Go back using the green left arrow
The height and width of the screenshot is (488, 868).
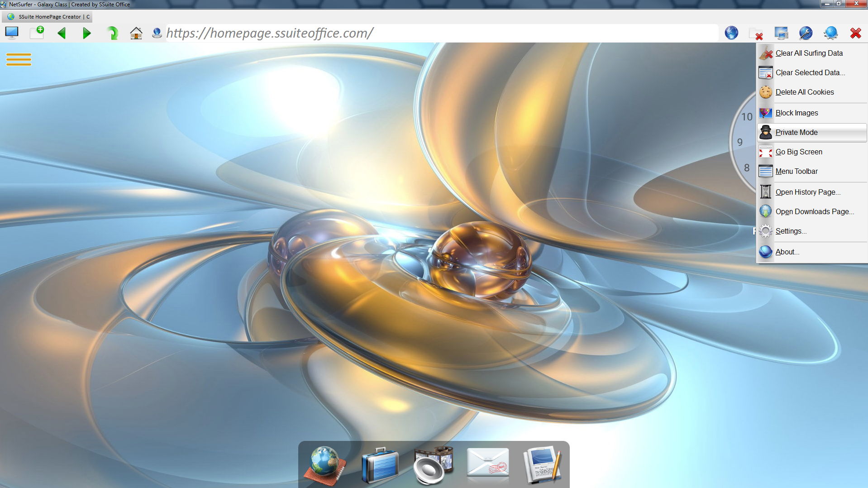(x=62, y=33)
